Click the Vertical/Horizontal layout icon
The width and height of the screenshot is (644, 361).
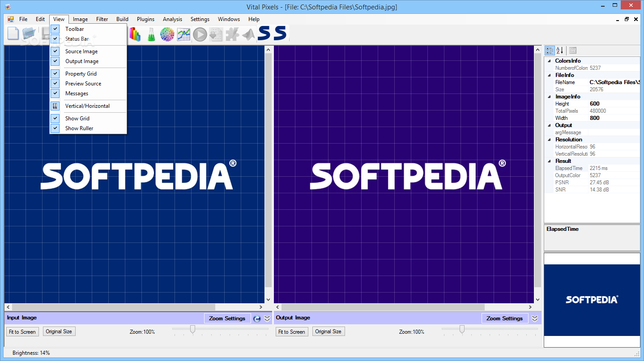55,106
